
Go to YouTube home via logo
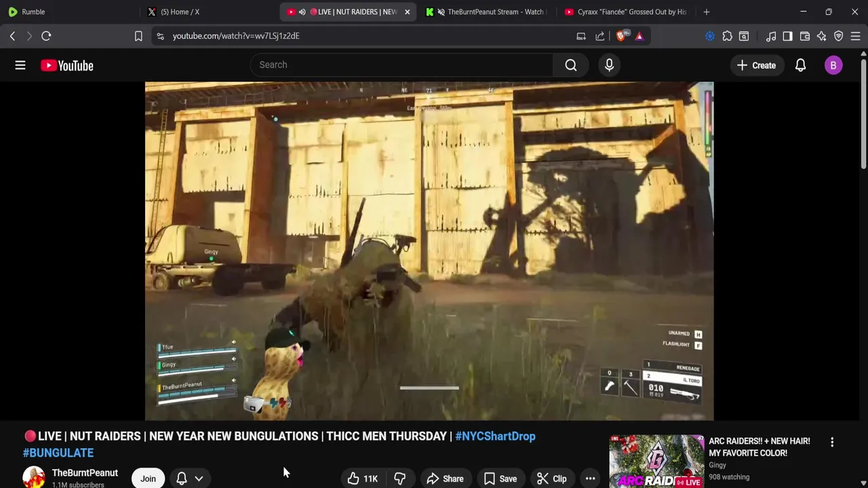click(x=66, y=66)
